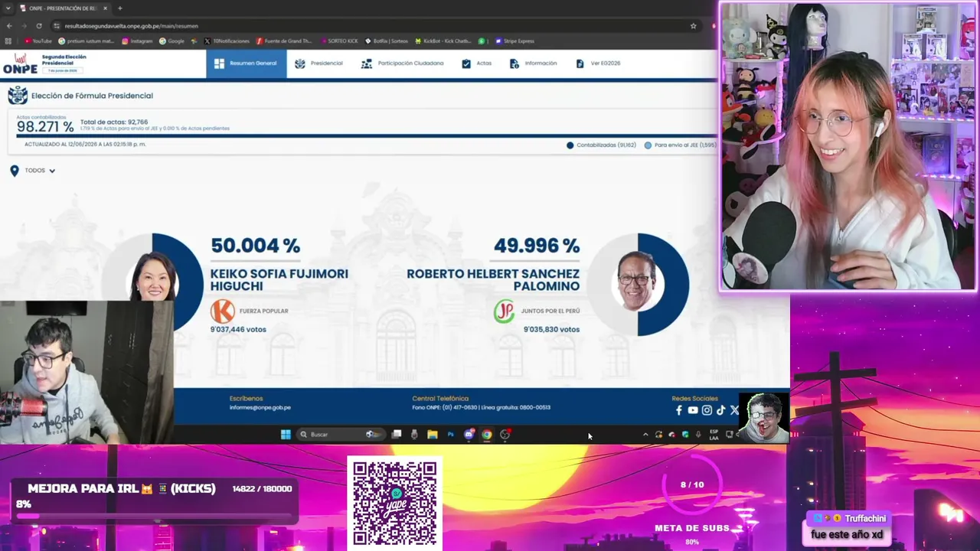980x551 pixels.
Task: Click the 50.004 % result figure
Action: coord(255,246)
